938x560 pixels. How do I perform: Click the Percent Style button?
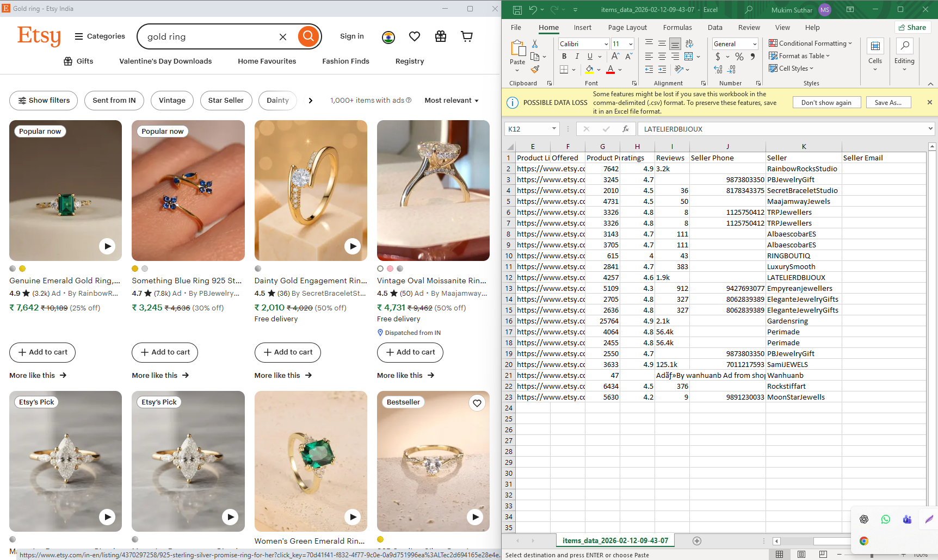click(x=739, y=57)
